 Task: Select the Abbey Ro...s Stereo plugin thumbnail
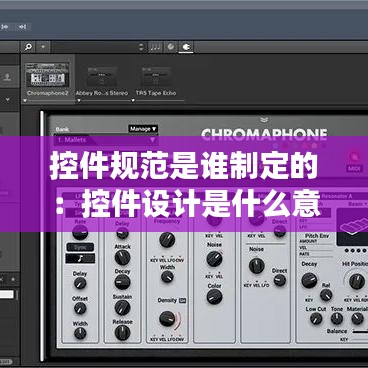102,77
